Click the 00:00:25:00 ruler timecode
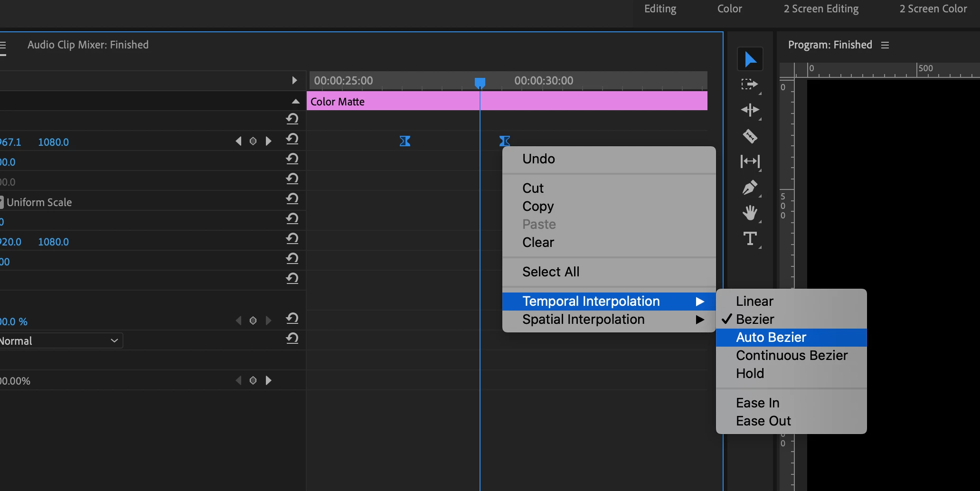The width and height of the screenshot is (980, 491). [343, 81]
